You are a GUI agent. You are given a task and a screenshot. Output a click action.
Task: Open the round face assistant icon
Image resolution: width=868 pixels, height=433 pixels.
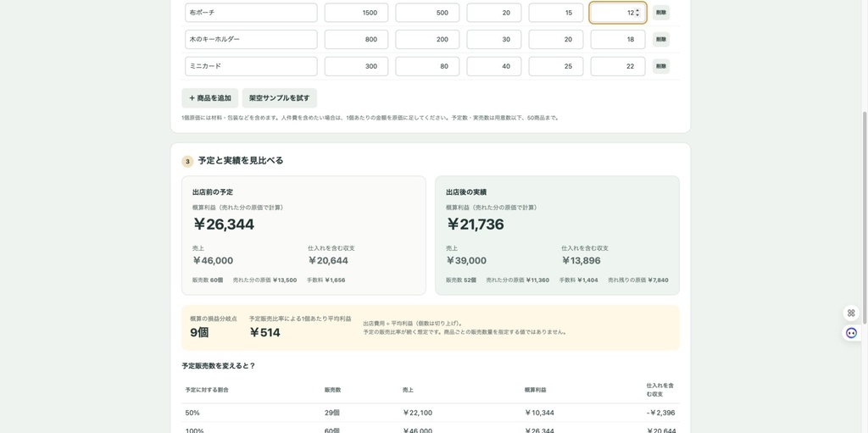click(851, 333)
